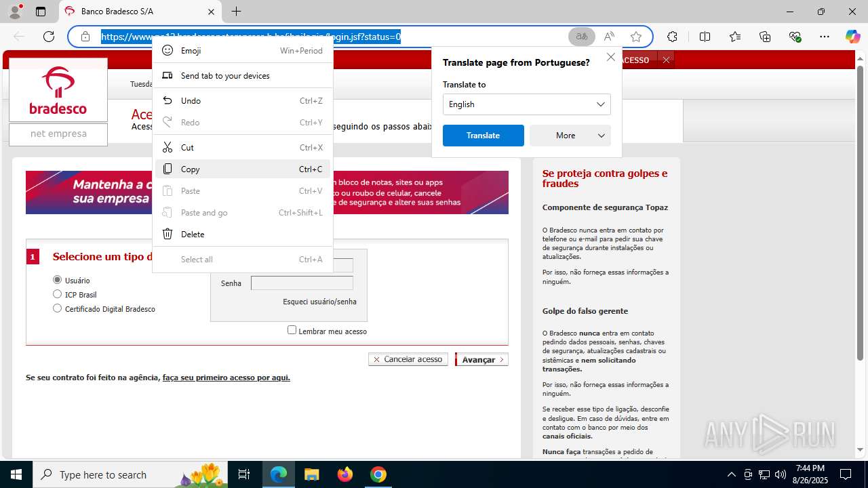The height and width of the screenshot is (488, 868).
Task: Open the Extensions puzzle icon
Action: coord(672,37)
